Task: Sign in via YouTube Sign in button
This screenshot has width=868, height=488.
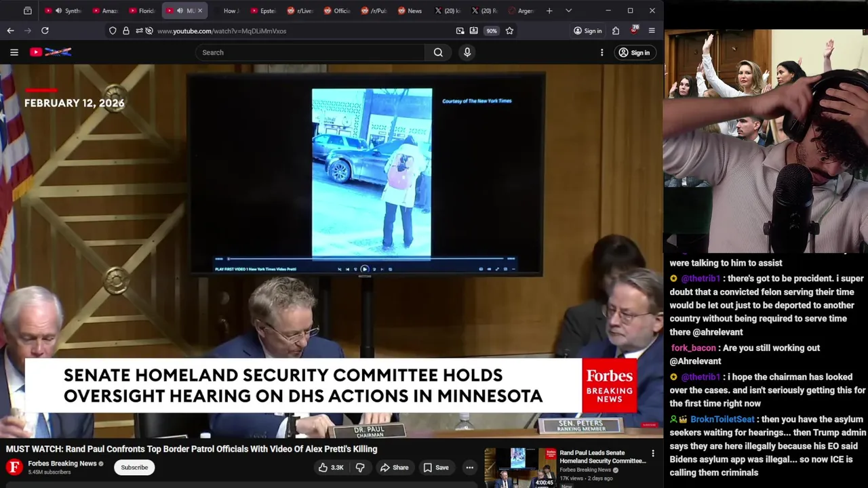Action: pos(634,52)
